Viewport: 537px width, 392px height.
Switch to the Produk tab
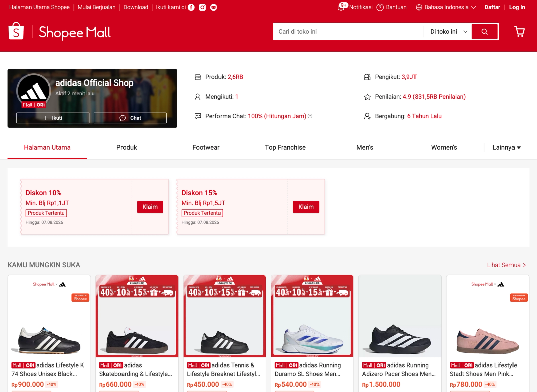127,147
